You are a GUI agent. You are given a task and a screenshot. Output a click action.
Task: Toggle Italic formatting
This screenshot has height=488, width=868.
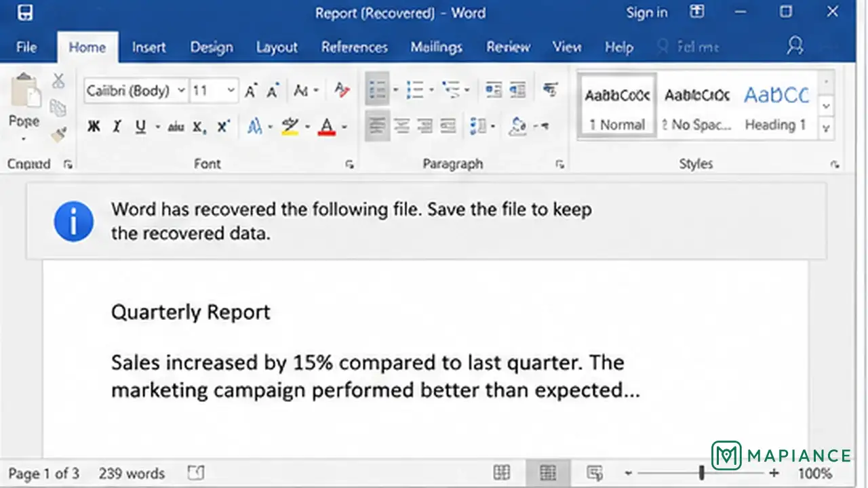coord(117,127)
